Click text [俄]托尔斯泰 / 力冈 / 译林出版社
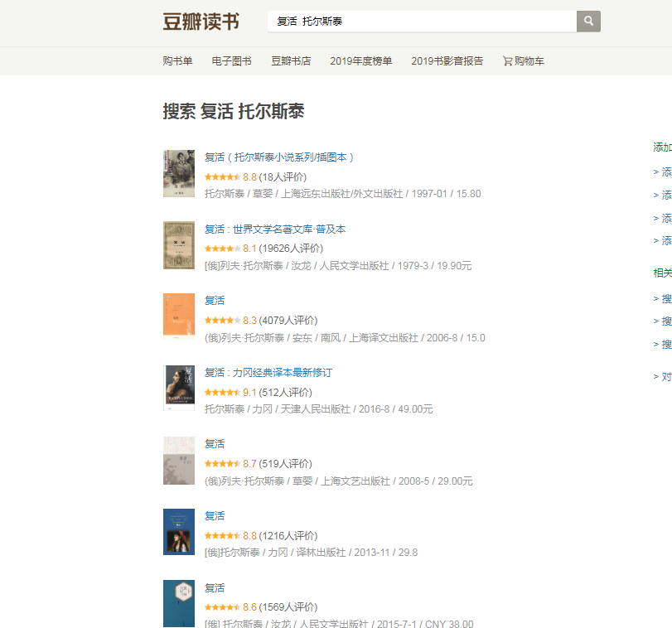The height and width of the screenshot is (628, 672). [x=311, y=553]
